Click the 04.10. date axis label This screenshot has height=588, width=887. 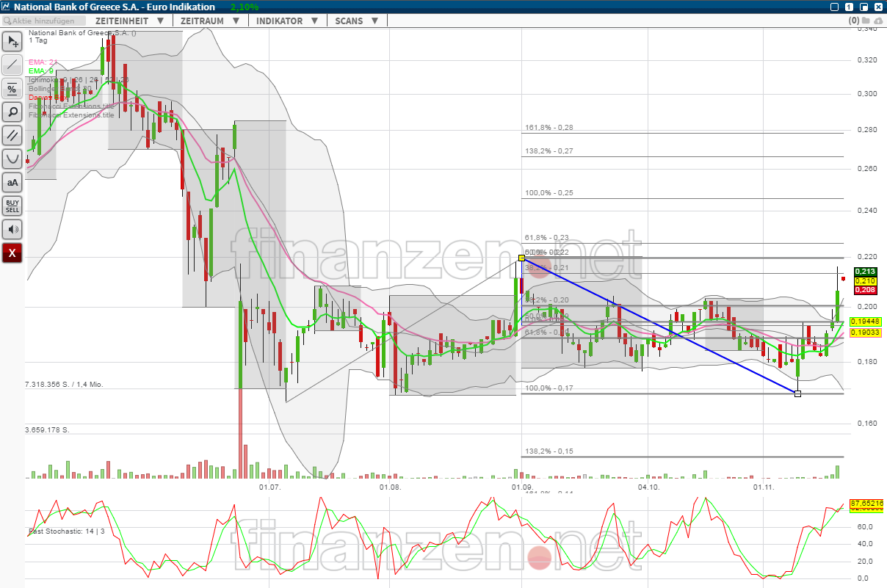[649, 487]
